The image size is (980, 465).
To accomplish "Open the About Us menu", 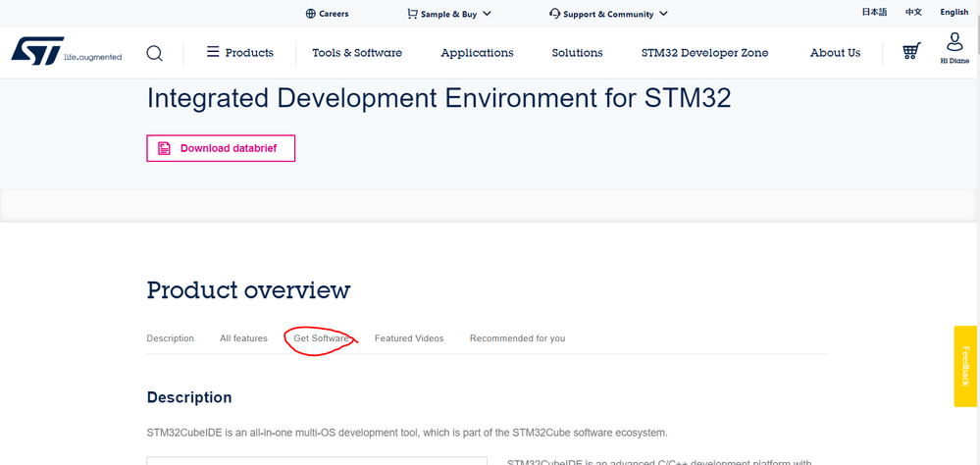I will pos(835,53).
